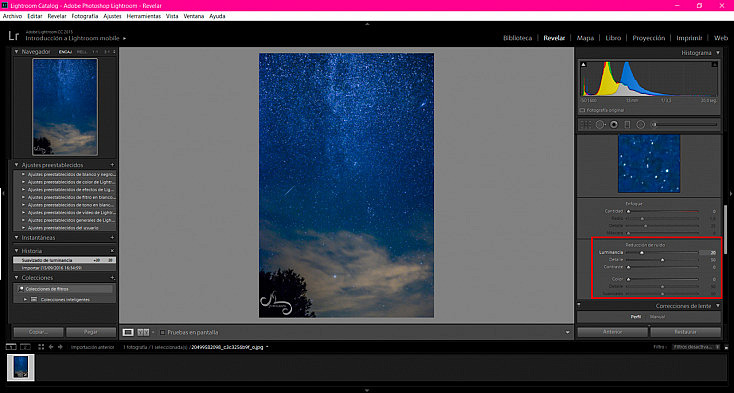The height and width of the screenshot is (393, 734).
Task: Create a snapshot with Instantáneas plus icon
Action: [x=112, y=238]
